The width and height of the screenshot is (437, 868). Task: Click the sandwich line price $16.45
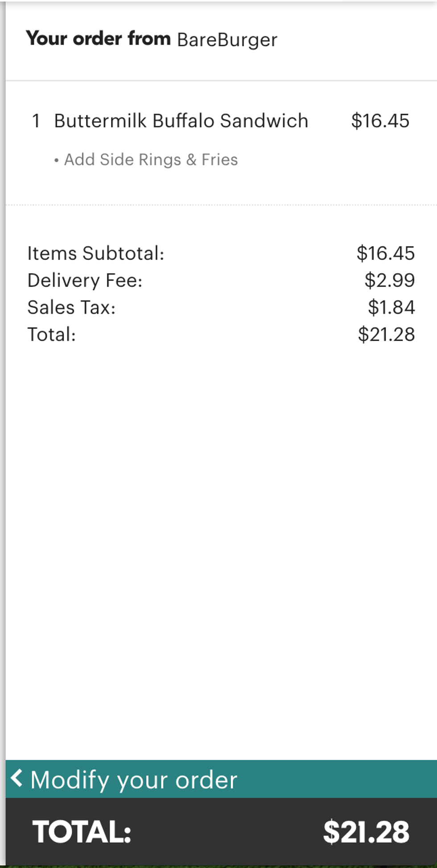click(380, 121)
